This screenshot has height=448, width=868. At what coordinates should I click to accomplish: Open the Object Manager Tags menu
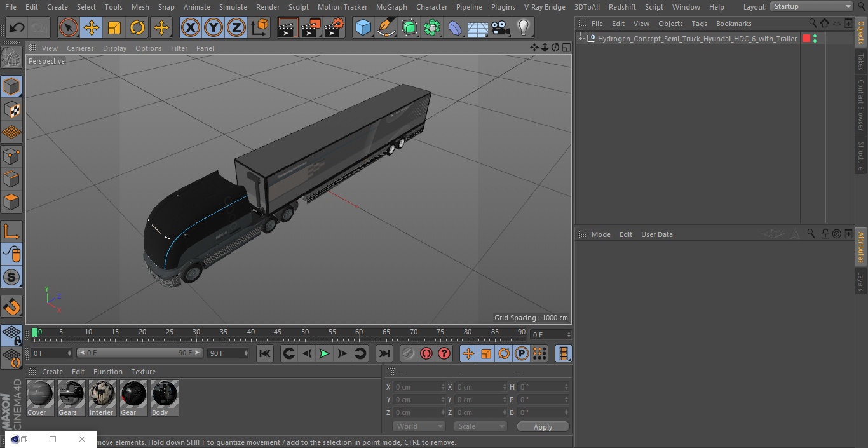[x=699, y=24]
